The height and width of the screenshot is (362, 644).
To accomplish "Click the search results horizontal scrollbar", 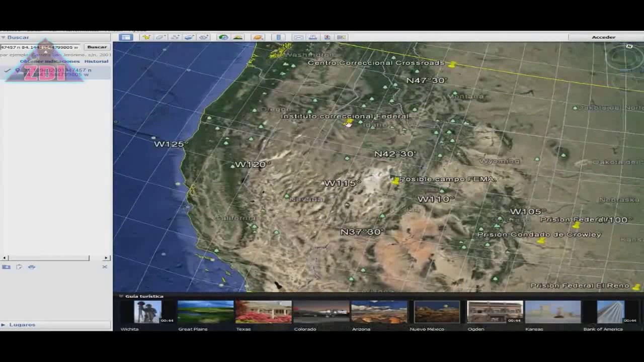I will tap(49, 258).
